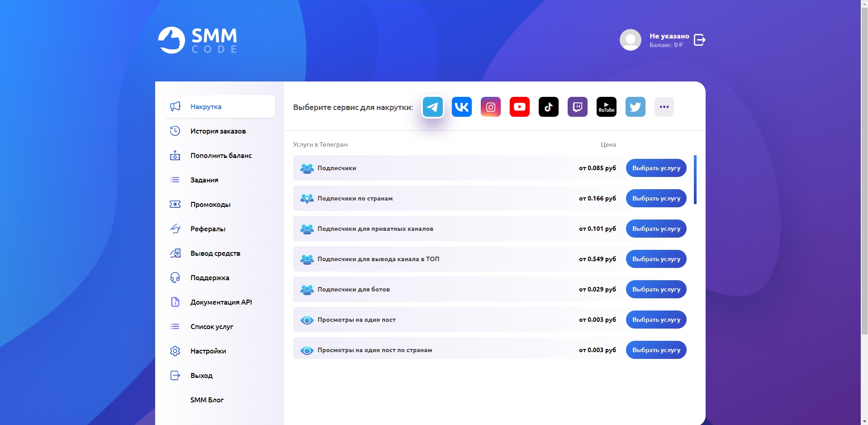
Task: Click the handshake icon beside Рефералы
Action: coord(175,229)
